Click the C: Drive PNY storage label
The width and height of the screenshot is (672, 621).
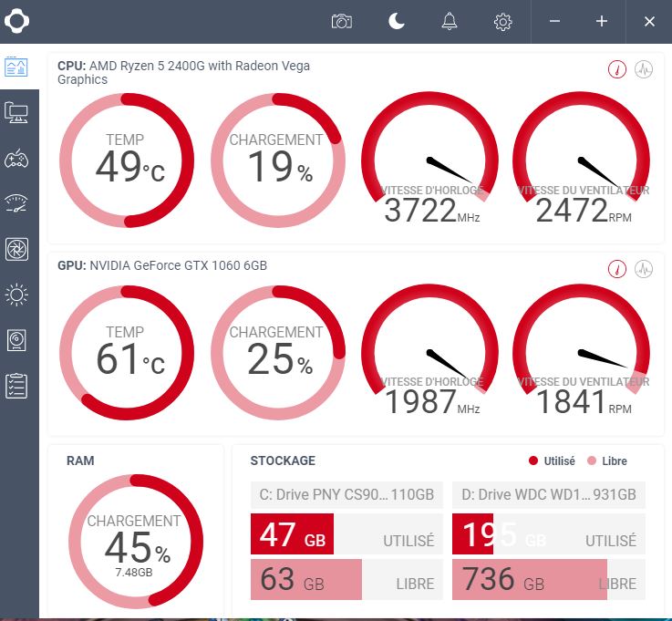346,495
